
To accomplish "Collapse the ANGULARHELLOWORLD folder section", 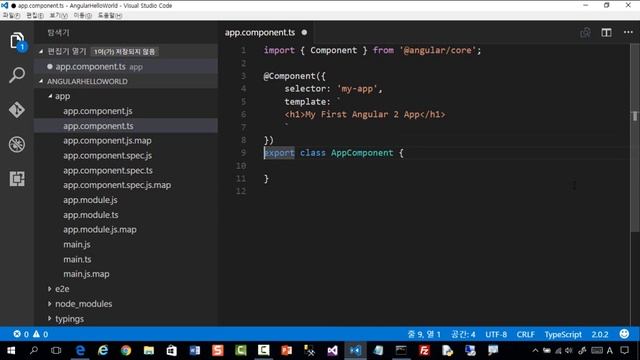I will (x=41, y=81).
